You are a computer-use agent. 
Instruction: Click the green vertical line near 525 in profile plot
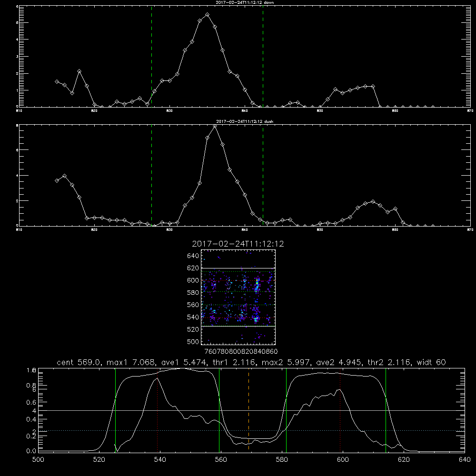(x=115, y=410)
